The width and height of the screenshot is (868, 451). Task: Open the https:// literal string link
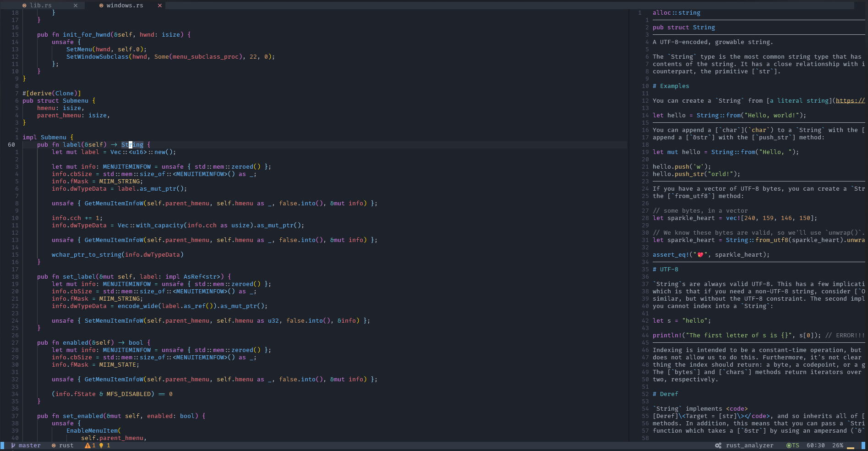coord(850,101)
